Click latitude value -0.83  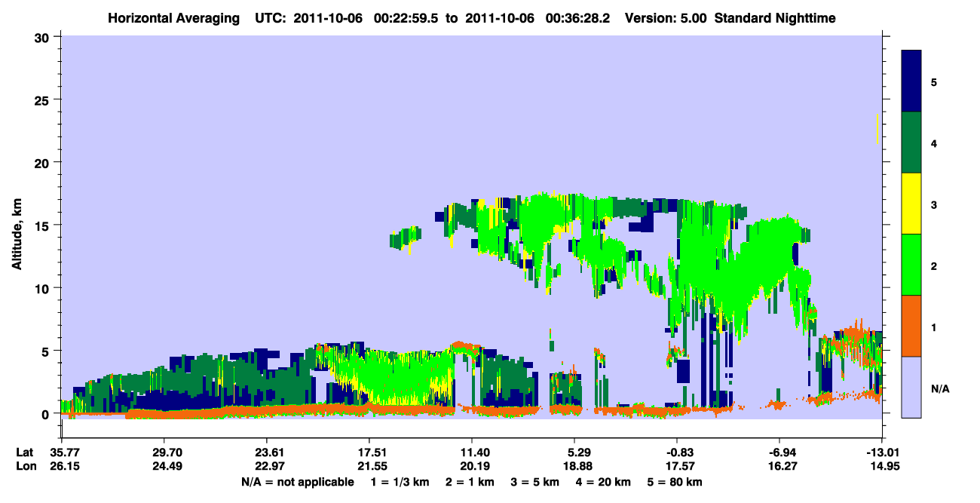pos(677,453)
